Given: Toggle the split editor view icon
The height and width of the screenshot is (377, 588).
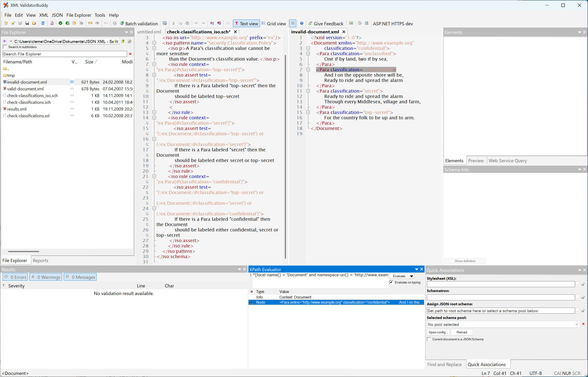Looking at the screenshot, I should tap(293, 23).
